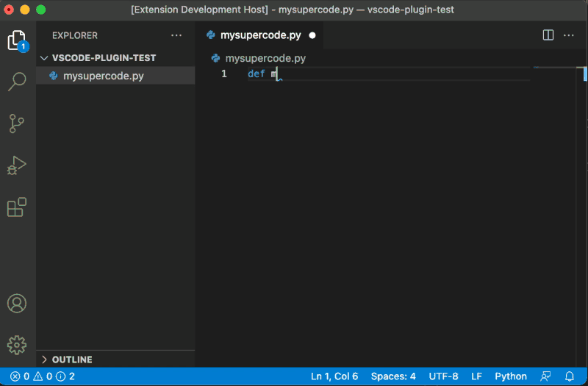Select mysupercode.py in the file tree
This screenshot has height=386, width=588.
tap(115, 76)
